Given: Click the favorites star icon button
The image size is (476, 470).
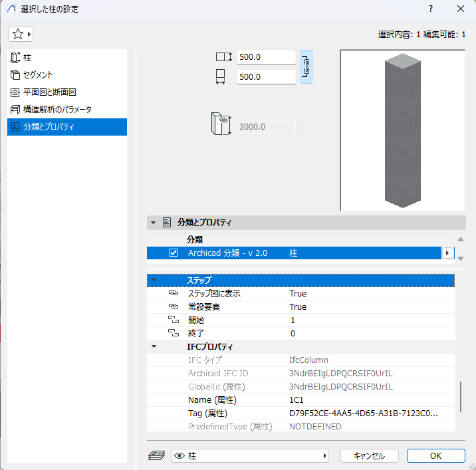Looking at the screenshot, I should (x=21, y=34).
